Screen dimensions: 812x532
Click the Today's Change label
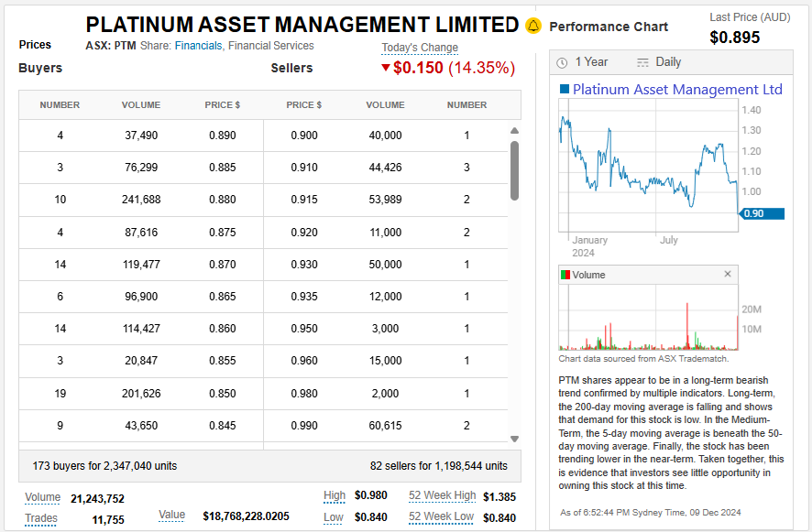coord(420,48)
